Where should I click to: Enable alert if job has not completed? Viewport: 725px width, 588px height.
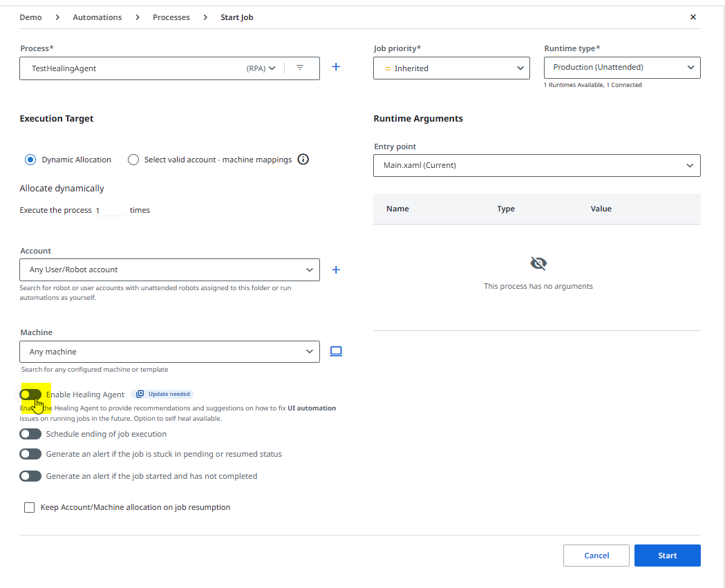click(30, 475)
